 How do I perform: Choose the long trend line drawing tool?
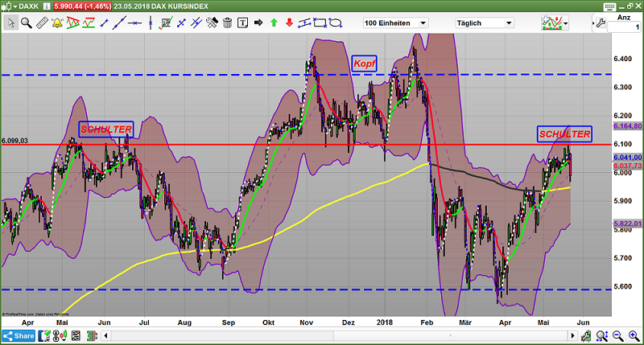(x=119, y=23)
